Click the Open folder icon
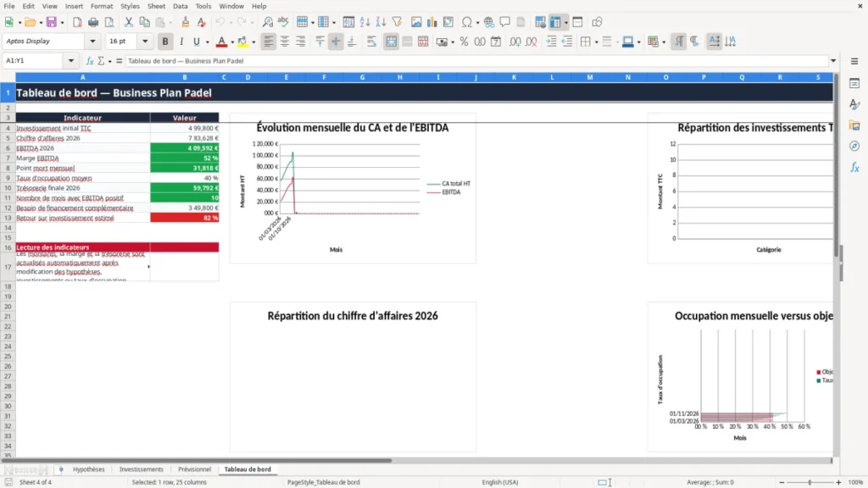868x488 pixels. point(30,22)
